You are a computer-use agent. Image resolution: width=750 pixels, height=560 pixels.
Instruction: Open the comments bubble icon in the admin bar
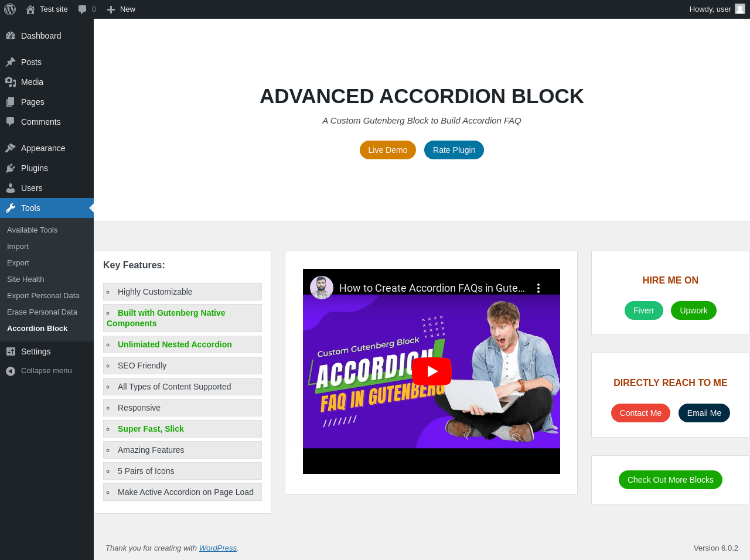click(x=83, y=9)
